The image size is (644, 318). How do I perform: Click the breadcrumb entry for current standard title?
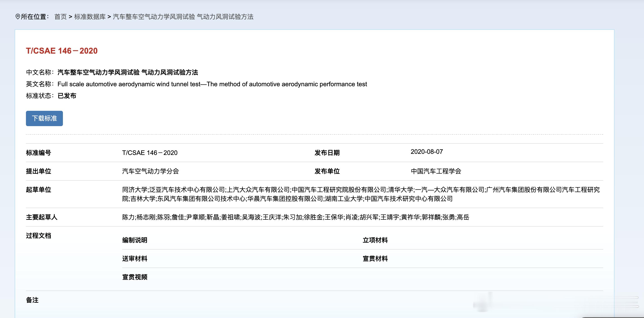click(x=183, y=17)
